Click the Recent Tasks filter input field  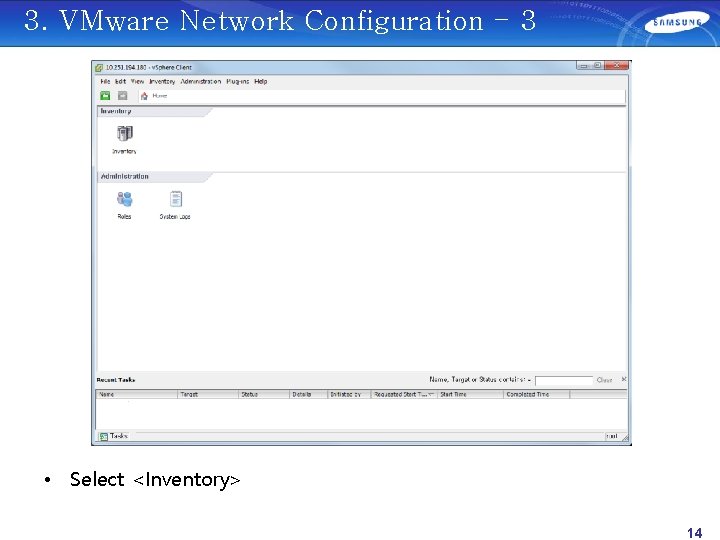point(564,380)
